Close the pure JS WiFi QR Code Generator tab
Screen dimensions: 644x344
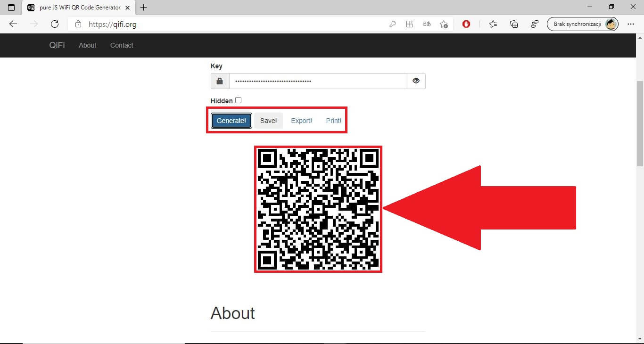point(127,8)
